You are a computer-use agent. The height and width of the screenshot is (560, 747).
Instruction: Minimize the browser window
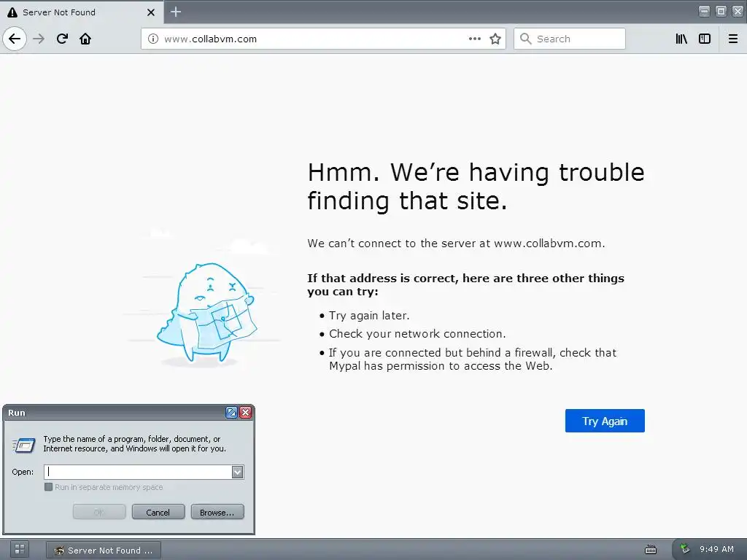[704, 11]
